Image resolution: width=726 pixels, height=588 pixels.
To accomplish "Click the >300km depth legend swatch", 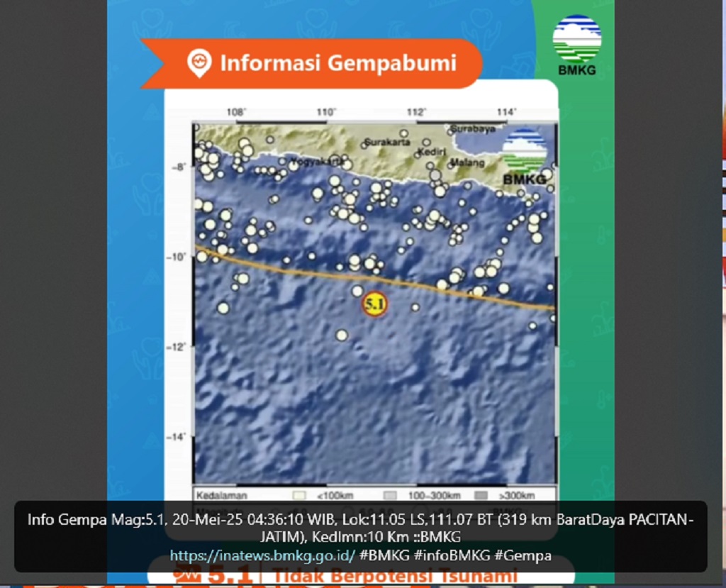I will tap(481, 495).
